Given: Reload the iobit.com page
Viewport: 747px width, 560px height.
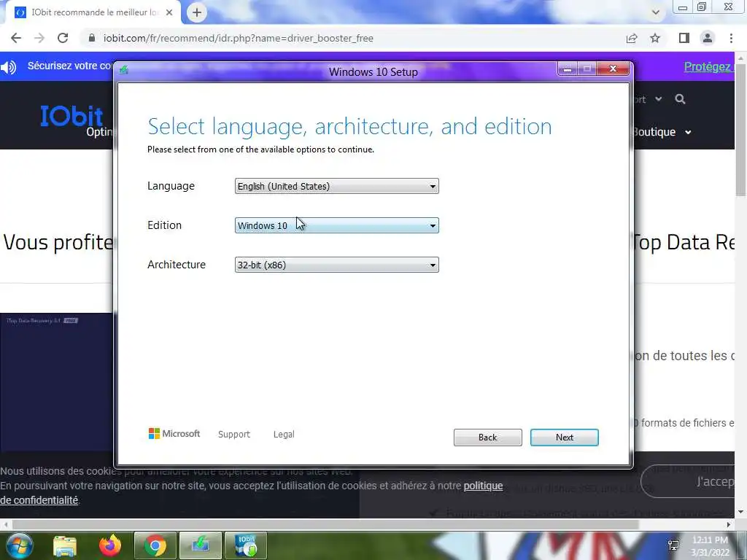Looking at the screenshot, I should click(x=63, y=38).
